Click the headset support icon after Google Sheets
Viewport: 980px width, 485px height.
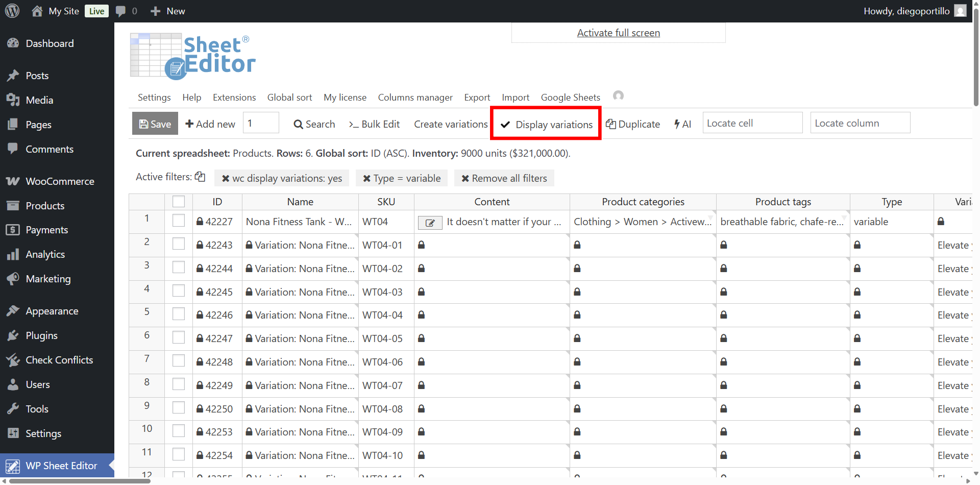click(x=618, y=96)
